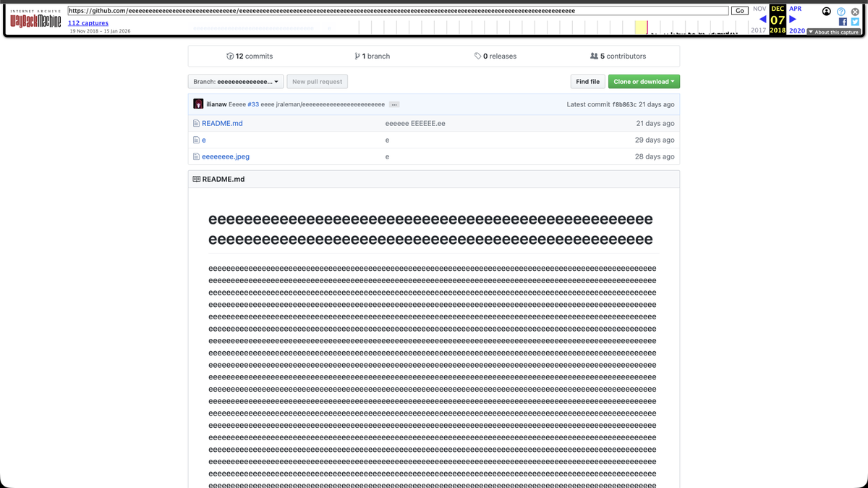Click the book icon in README.md header
The image size is (868, 488).
196,179
